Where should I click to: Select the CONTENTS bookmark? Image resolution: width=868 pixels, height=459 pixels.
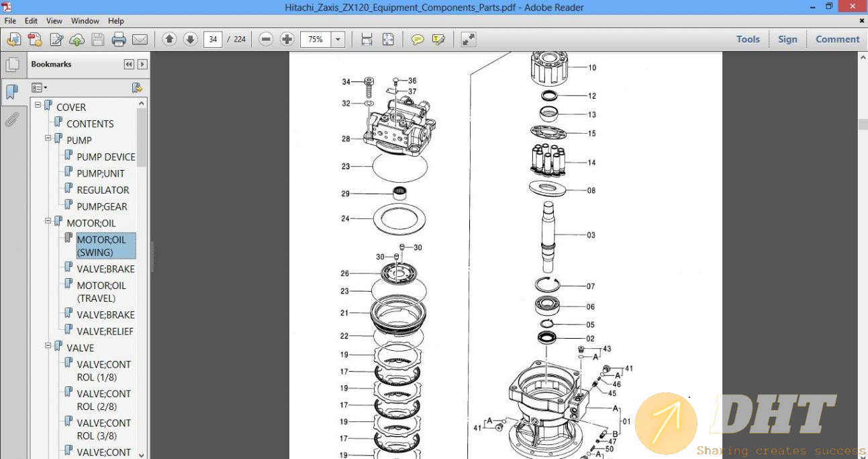point(90,124)
